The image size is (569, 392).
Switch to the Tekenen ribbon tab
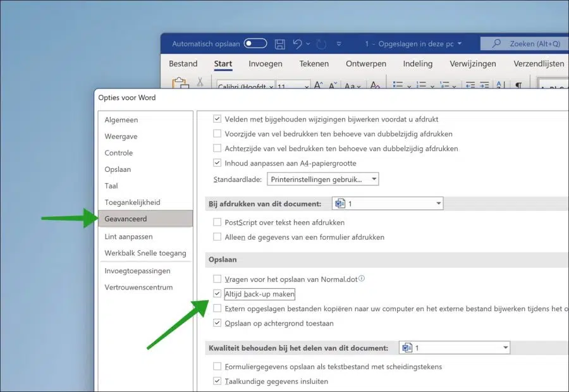[314, 63]
